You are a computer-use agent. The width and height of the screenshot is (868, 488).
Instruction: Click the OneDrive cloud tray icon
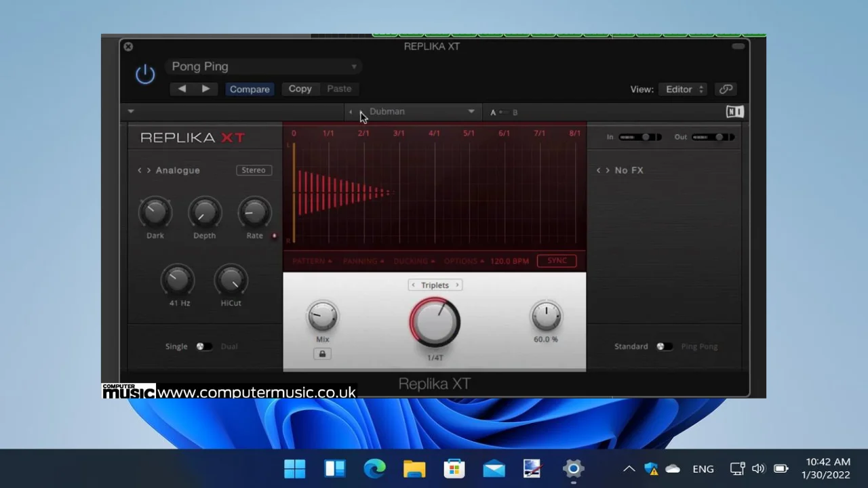[x=673, y=468]
